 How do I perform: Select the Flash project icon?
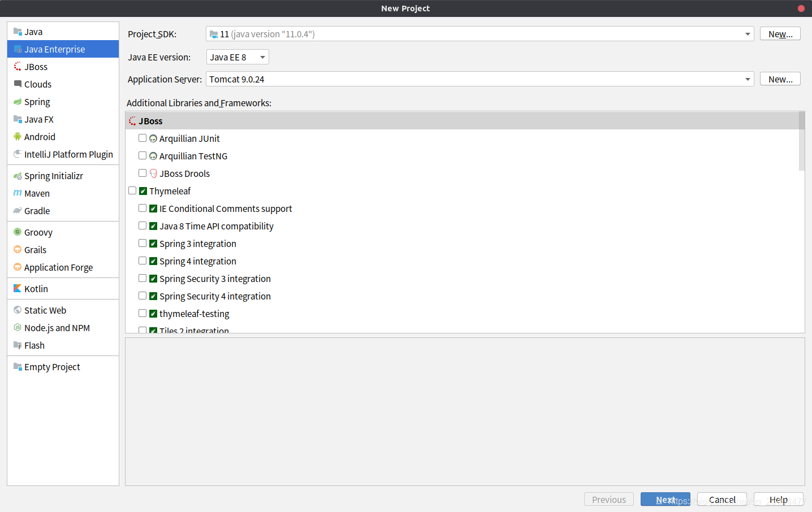[18, 345]
